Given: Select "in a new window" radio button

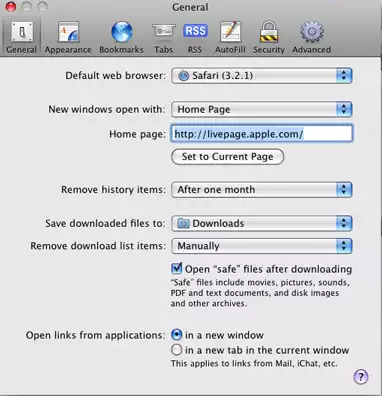Looking at the screenshot, I should coord(176,334).
